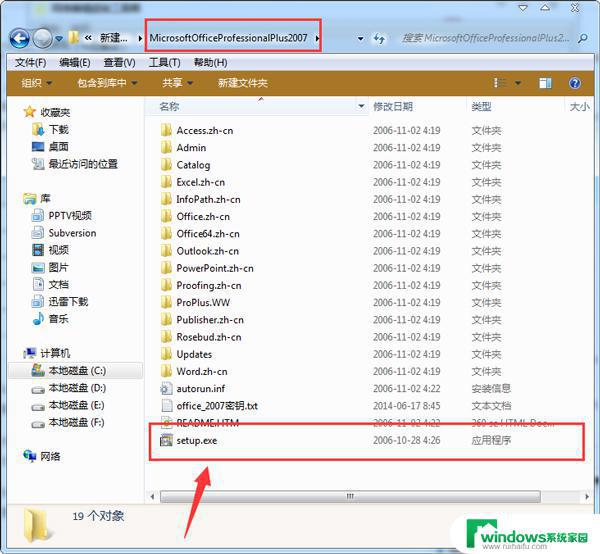Open the 视频 library

coord(59,250)
